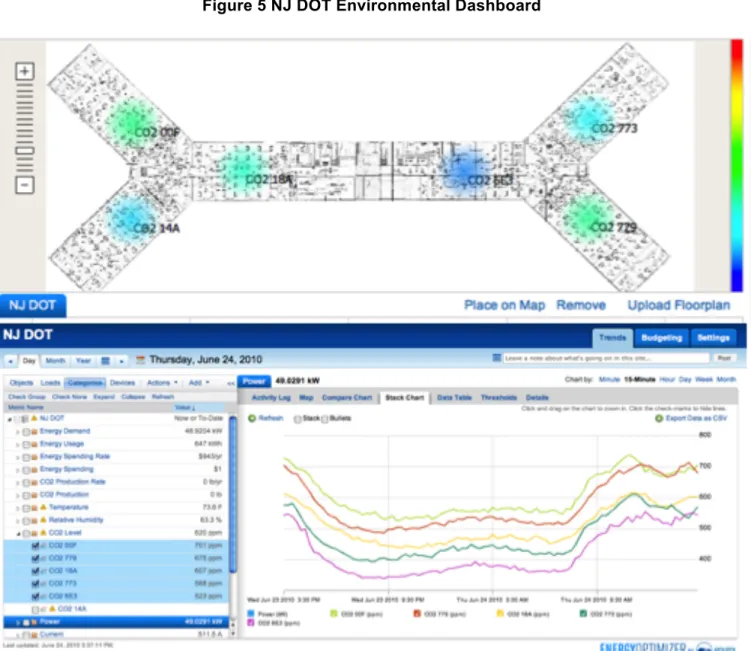
Task: Click the CO2 Level warning triangle icon
Action: coord(43,532)
